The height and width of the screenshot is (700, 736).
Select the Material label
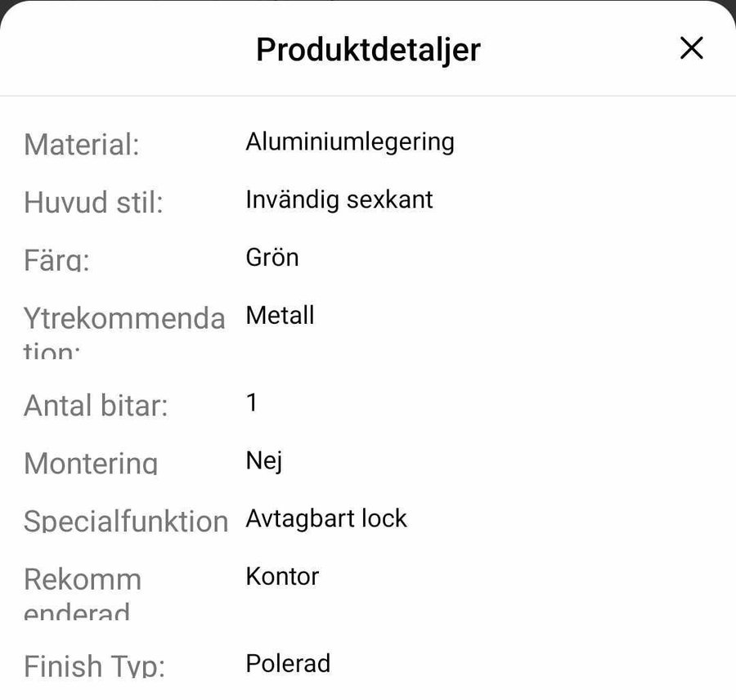tap(82, 145)
